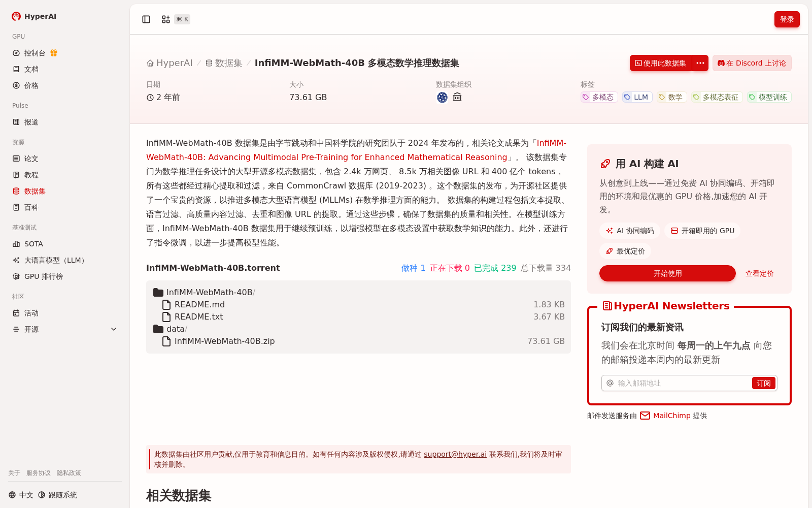Click the gift icon beside 控制台

coord(54,53)
